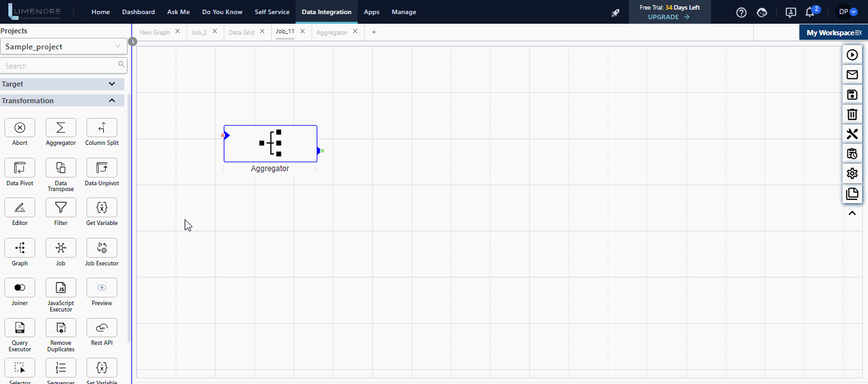The width and height of the screenshot is (868, 384).
Task: Collapse the right toolbar with chevron
Action: click(x=852, y=213)
